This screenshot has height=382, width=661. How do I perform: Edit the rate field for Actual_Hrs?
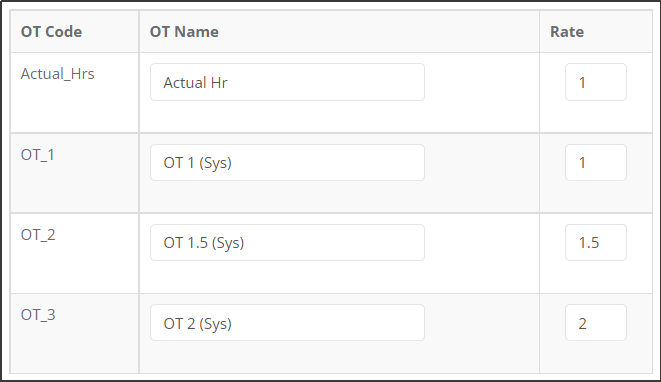(x=596, y=82)
